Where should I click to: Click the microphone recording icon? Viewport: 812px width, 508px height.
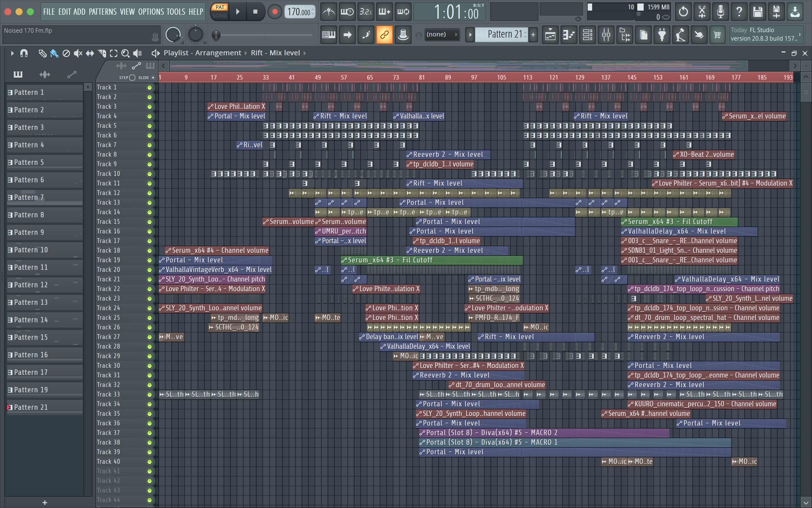point(720,12)
